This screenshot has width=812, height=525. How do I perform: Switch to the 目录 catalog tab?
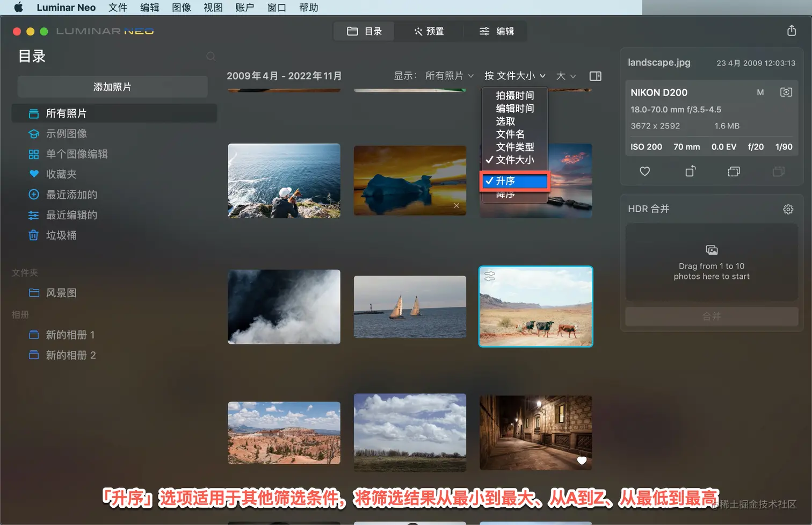tap(364, 31)
